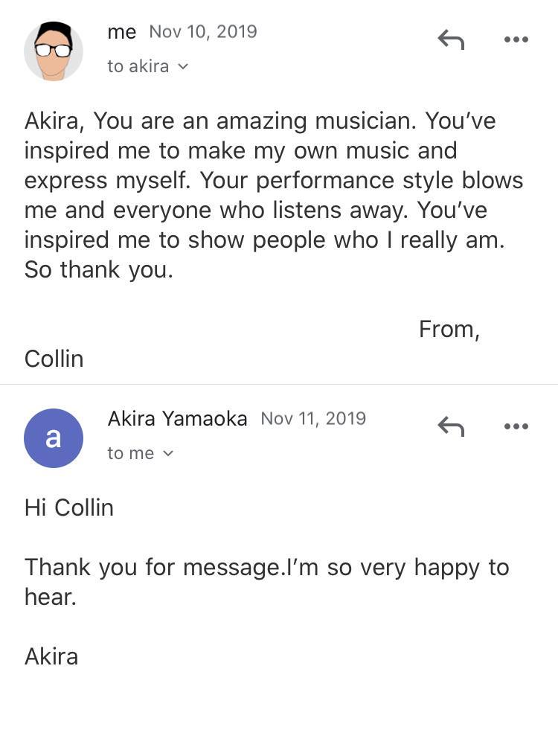Tap the purple 'a' sender avatar
This screenshot has height=756, width=558.
coord(54,438)
